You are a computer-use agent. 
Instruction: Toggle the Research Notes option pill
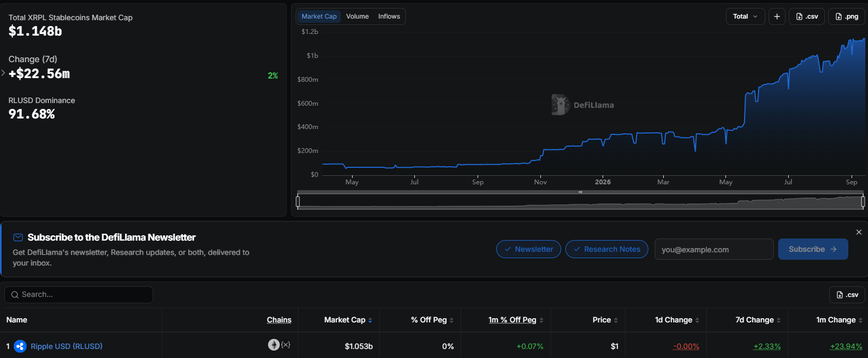pos(607,249)
